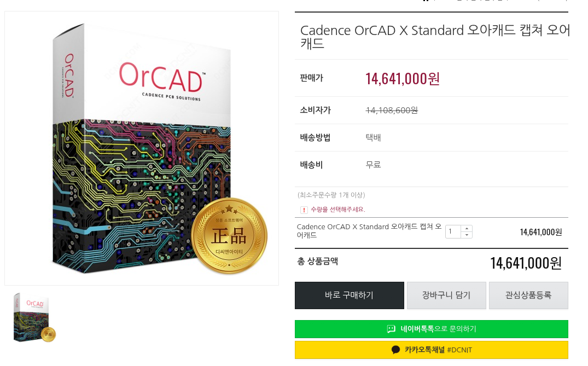Click the red exclamation warning icon
The height and width of the screenshot is (366, 588).
304,210
